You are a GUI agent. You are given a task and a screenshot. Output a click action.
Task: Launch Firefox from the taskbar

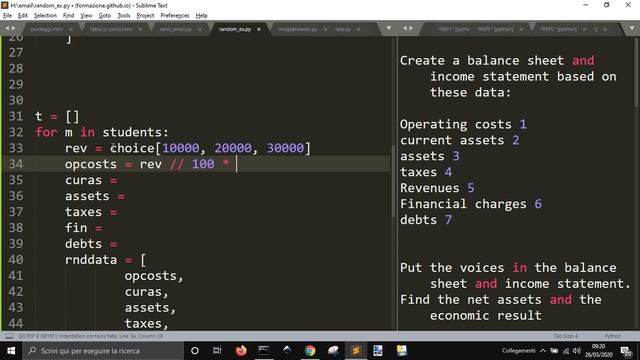click(241, 351)
